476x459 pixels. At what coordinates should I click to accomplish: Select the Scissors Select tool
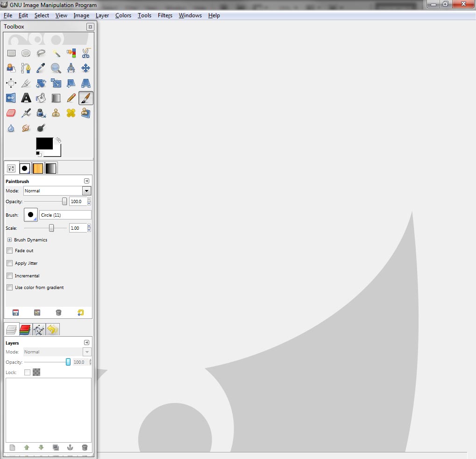(x=86, y=53)
